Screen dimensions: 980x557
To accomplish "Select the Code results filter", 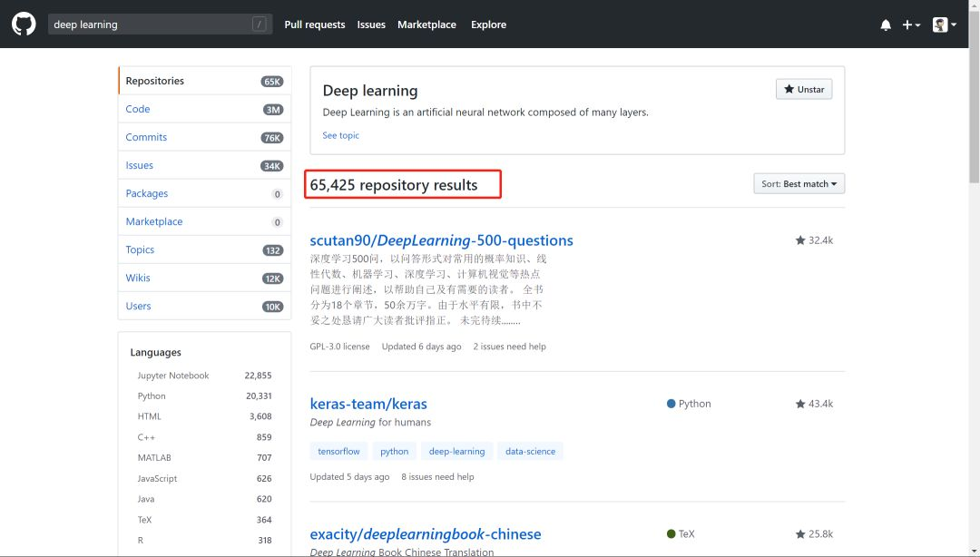I will point(204,109).
